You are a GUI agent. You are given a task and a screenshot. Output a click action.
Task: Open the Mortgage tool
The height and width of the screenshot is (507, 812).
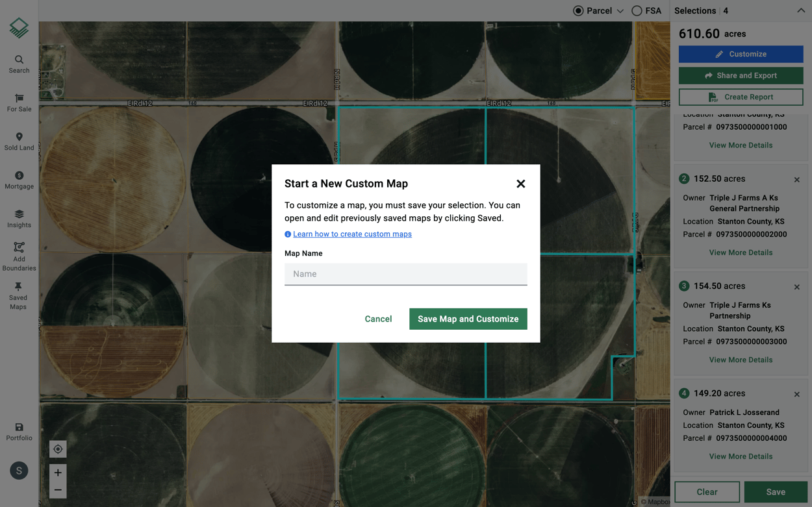tap(19, 179)
